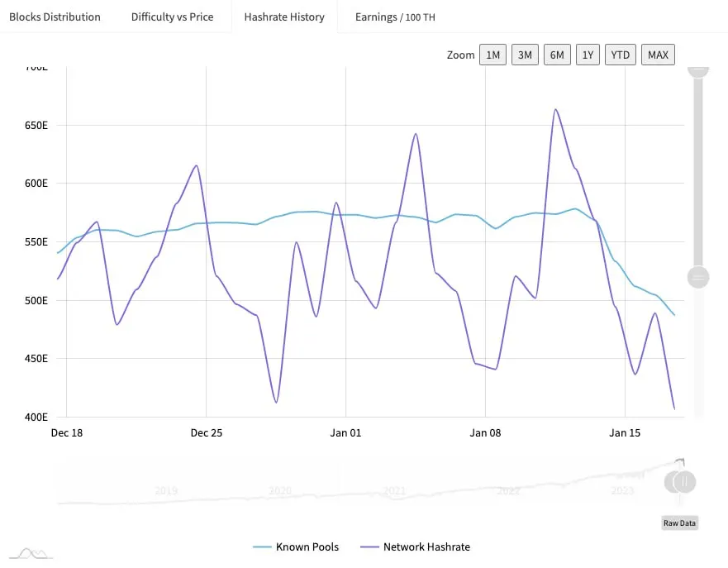Open the Earnings / 100 TH tab
Screen dimensions: 728x568
(395, 17)
